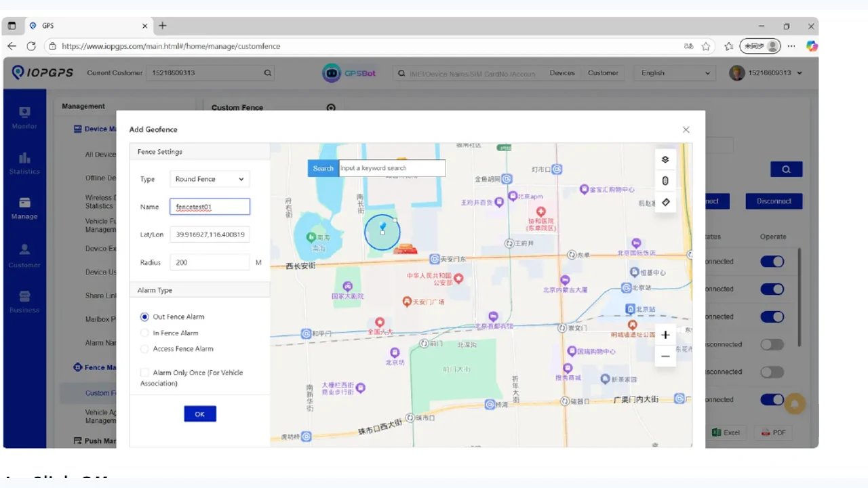Open the GPSBot assistant icon

[331, 73]
